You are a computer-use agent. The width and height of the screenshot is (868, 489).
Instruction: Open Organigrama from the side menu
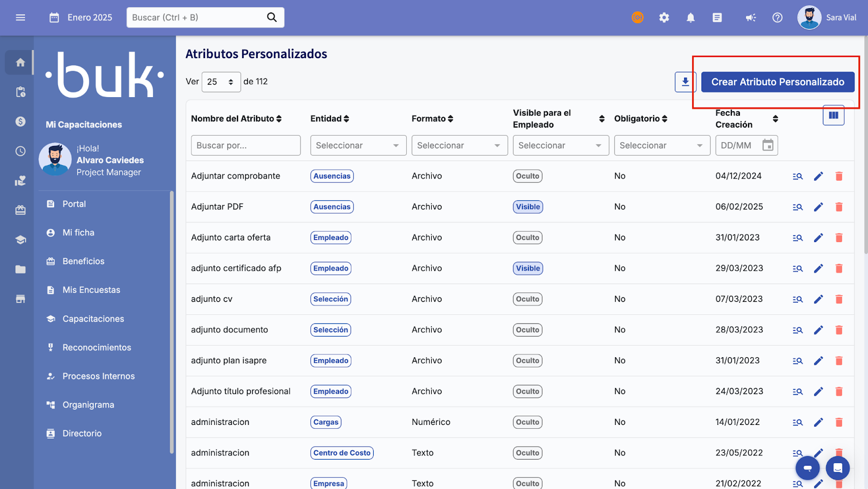coord(88,405)
